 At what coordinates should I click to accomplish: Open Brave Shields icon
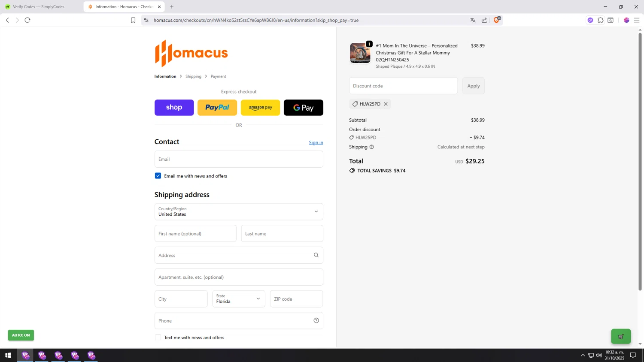pyautogui.click(x=497, y=20)
